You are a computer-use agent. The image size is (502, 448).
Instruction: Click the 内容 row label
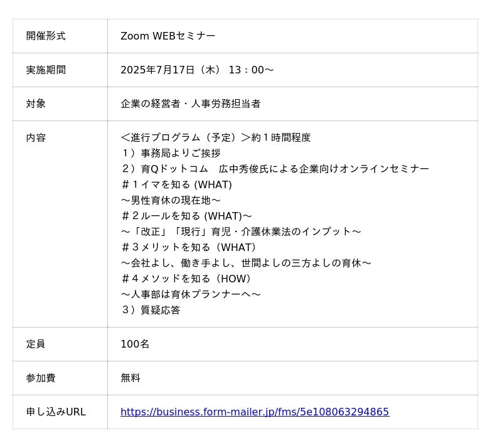[x=36, y=137]
